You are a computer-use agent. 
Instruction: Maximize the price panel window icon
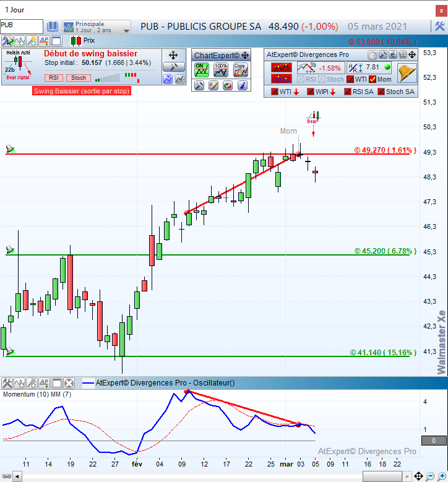pos(56,41)
